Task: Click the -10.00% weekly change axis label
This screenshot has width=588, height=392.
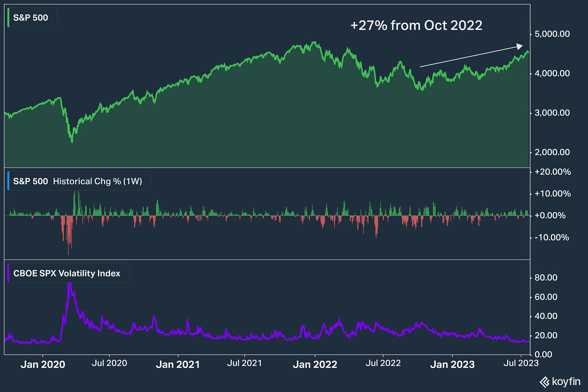Action: coord(552,237)
